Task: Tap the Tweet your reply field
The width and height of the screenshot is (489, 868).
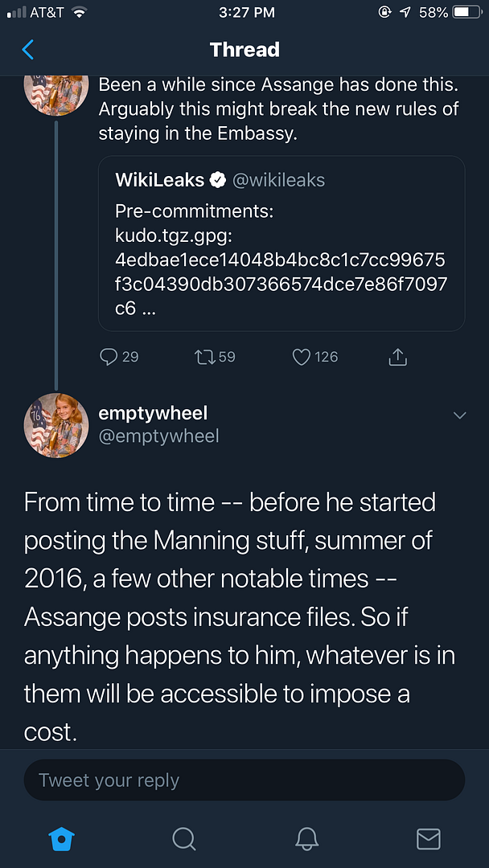Action: (244, 780)
